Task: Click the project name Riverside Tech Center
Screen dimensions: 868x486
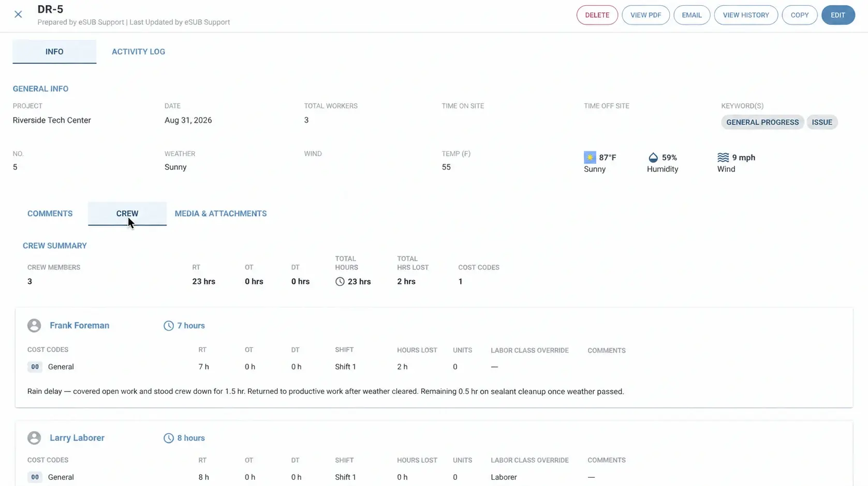Action: tap(52, 120)
